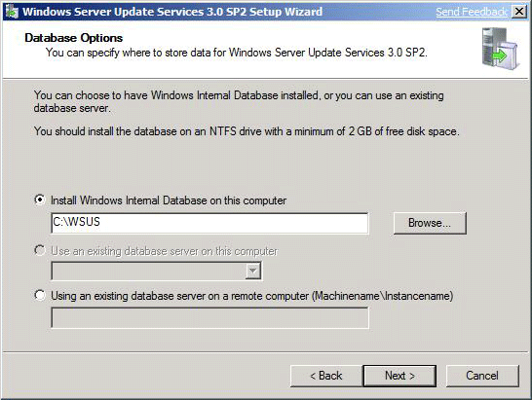532x400 pixels.
Task: Click the server graphic beside Database Options
Action: (x=501, y=49)
